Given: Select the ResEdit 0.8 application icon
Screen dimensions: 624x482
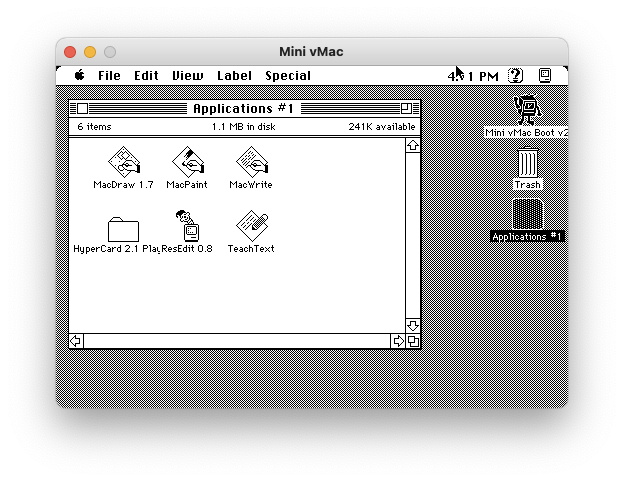Looking at the screenshot, I should point(188,226).
